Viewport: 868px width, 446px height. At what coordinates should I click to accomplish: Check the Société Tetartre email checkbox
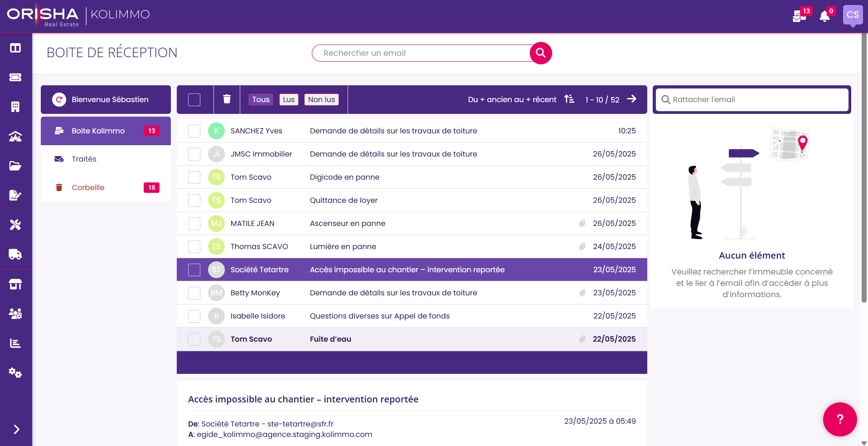point(194,270)
